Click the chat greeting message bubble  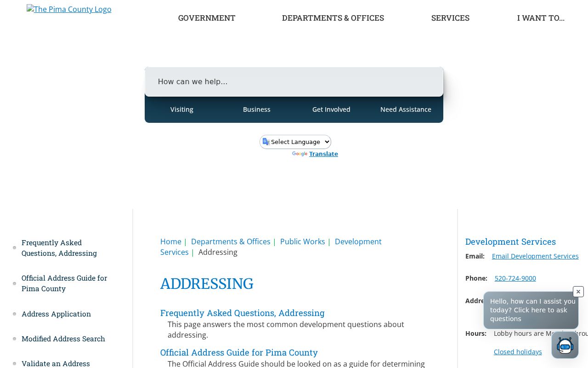(x=531, y=310)
